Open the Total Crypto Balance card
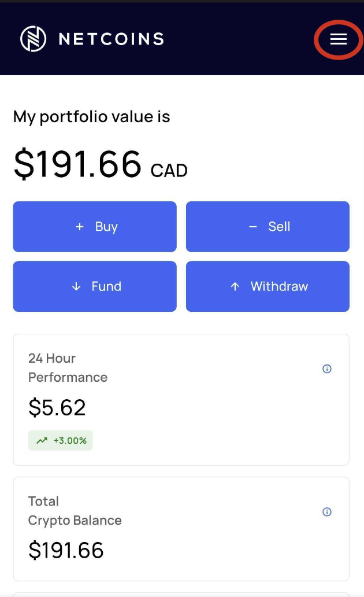Screen dimensions: 364x597 click(x=181, y=528)
